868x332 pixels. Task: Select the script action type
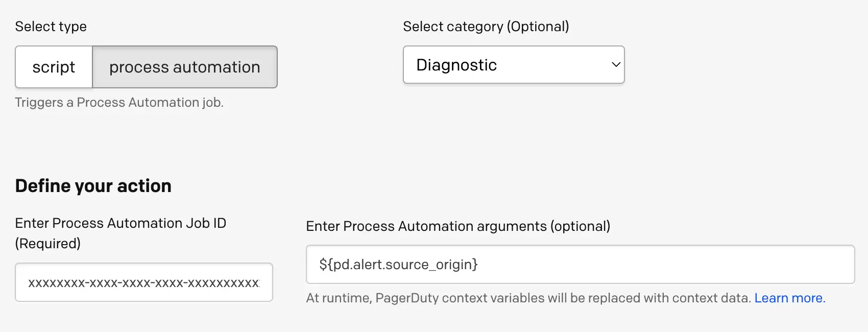pyautogui.click(x=54, y=67)
